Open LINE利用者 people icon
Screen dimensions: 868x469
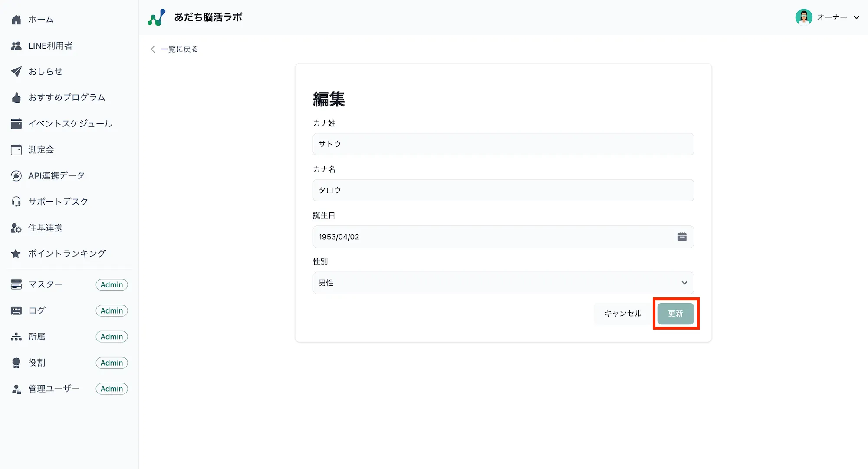tap(16, 46)
